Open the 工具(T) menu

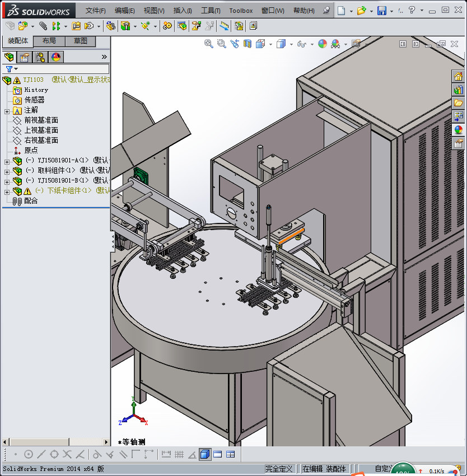click(211, 11)
